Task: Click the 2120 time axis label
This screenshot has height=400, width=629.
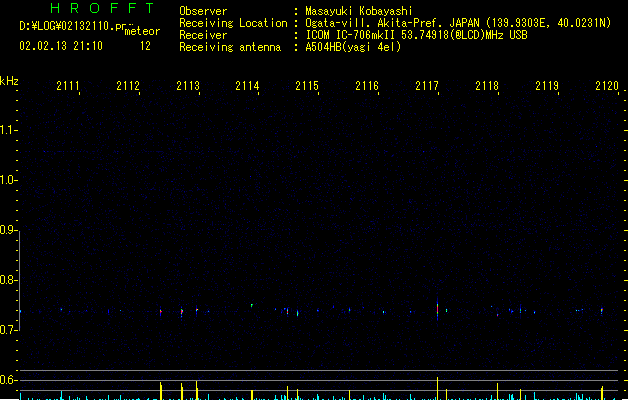Action: click(607, 86)
